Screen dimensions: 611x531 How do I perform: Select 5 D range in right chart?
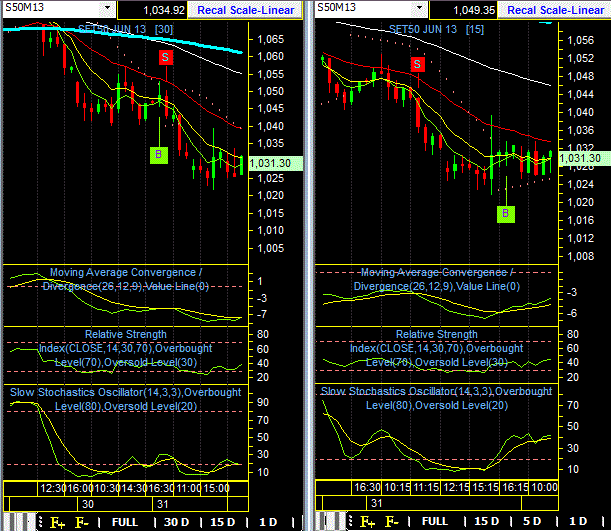click(532, 521)
